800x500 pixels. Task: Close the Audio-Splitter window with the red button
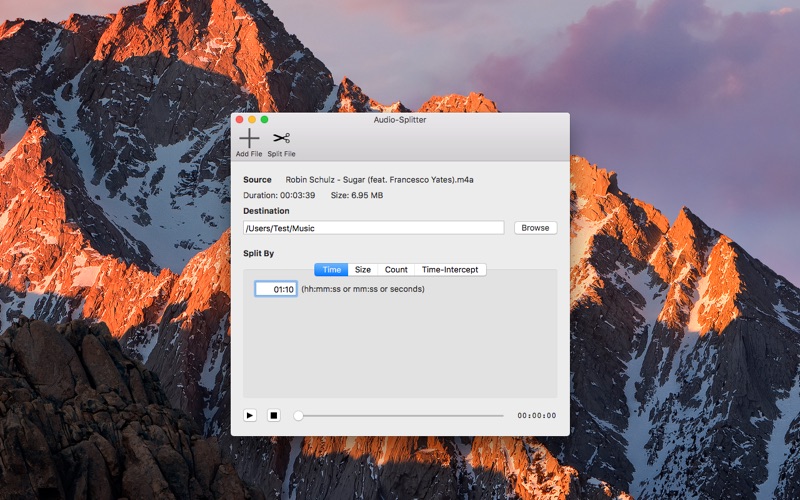tap(239, 119)
